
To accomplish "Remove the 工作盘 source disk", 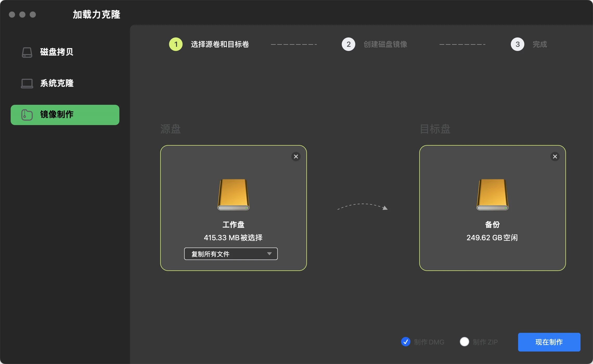I will pyautogui.click(x=296, y=157).
